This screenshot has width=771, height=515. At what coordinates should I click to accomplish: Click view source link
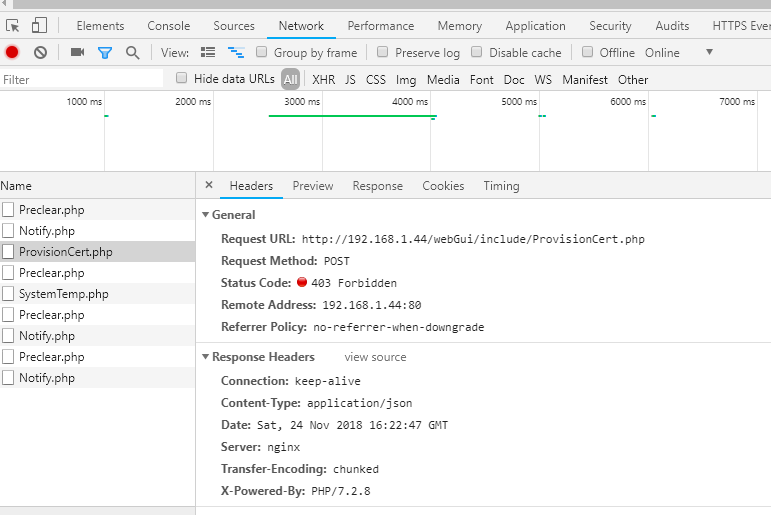375,357
